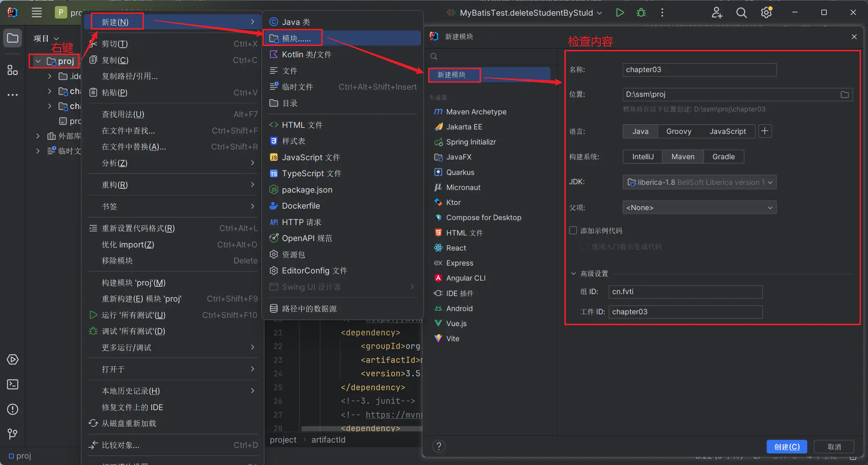
Task: Open the Git version control icon
Action: (13, 434)
